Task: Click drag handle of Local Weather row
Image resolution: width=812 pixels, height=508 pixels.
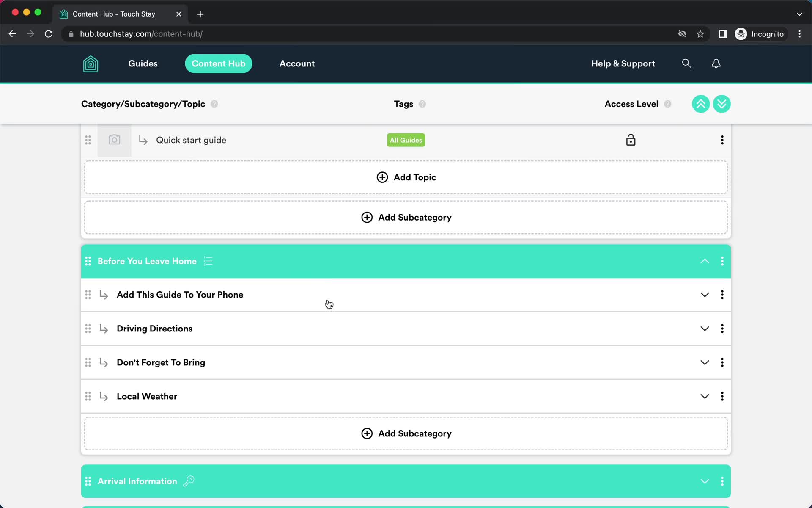Action: click(x=88, y=396)
